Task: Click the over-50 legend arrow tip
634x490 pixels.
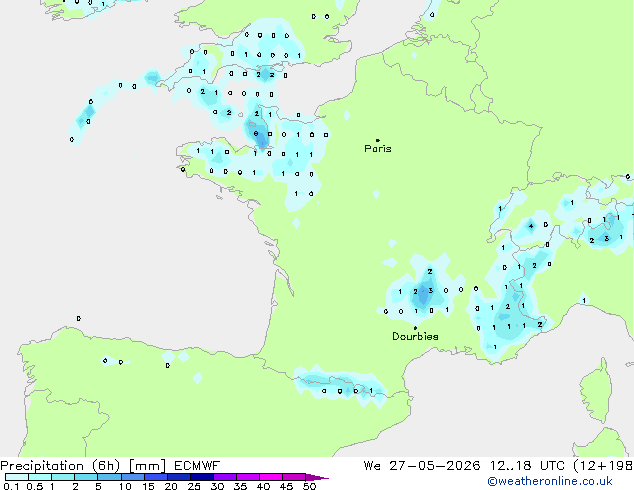Action: click(317, 477)
